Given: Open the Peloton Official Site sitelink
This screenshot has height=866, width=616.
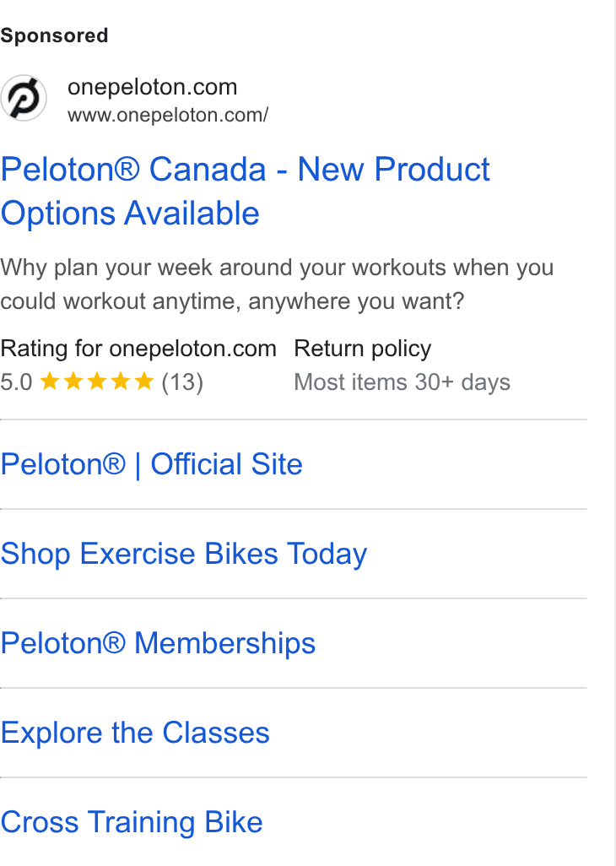Looking at the screenshot, I should [x=152, y=464].
